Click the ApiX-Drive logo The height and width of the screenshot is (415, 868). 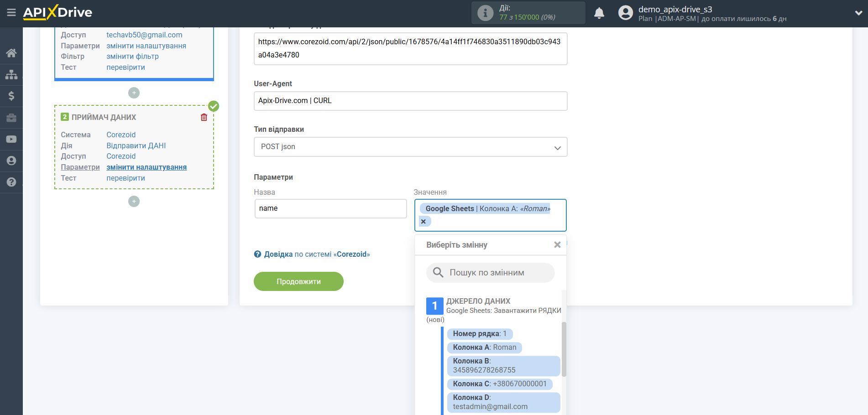pos(58,12)
